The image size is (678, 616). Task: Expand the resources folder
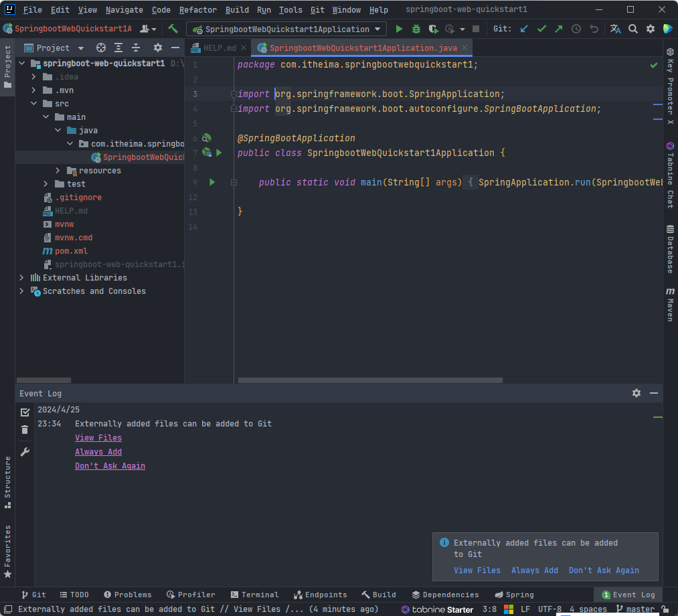click(58, 171)
